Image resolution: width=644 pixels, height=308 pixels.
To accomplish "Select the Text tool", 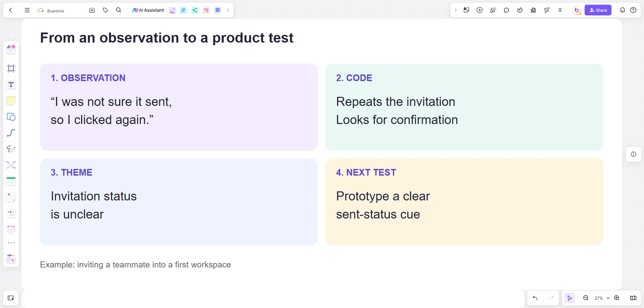I will click(x=11, y=84).
